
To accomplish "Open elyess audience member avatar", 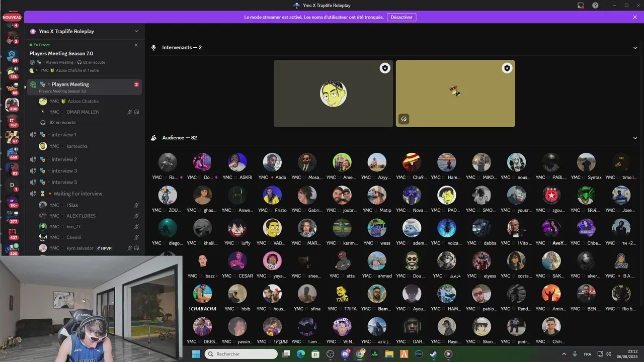I will tap(481, 261).
